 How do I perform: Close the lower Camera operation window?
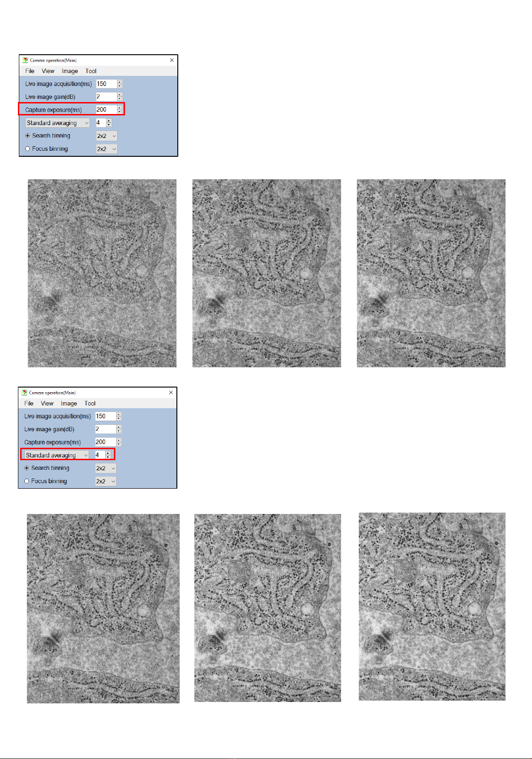click(171, 393)
